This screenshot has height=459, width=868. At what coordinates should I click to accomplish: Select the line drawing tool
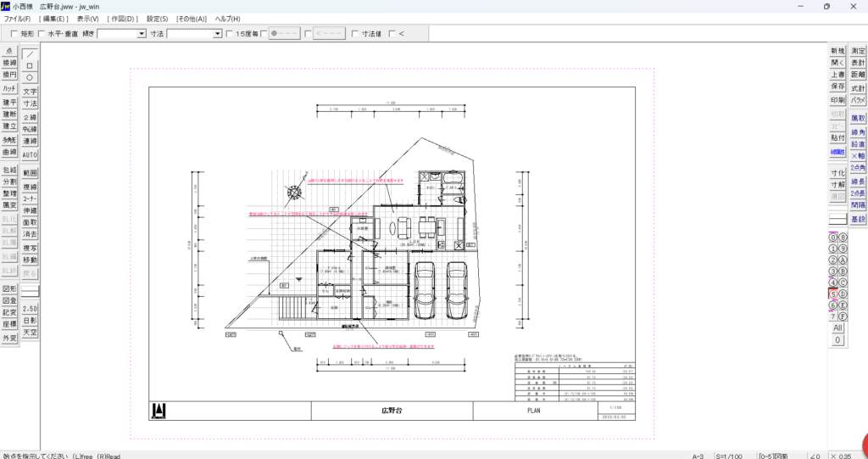[x=30, y=53]
